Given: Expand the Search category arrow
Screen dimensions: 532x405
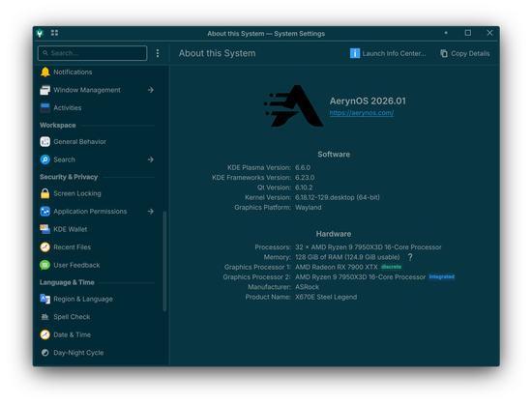Looking at the screenshot, I should click(151, 159).
